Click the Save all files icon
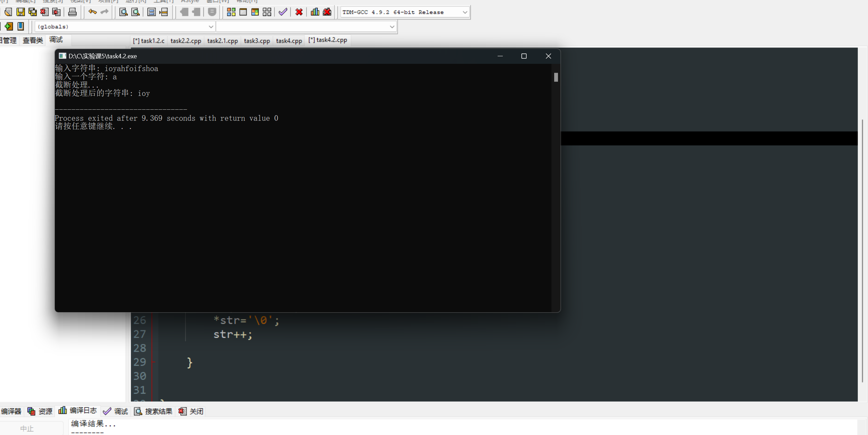868x435 pixels. [x=32, y=12]
